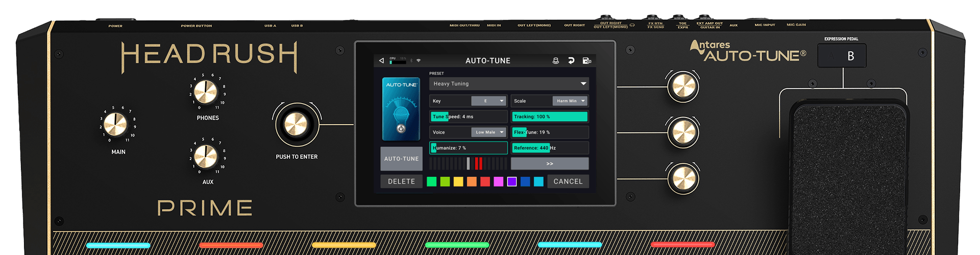Open the Voice dropdown set to Low Male

point(488,132)
